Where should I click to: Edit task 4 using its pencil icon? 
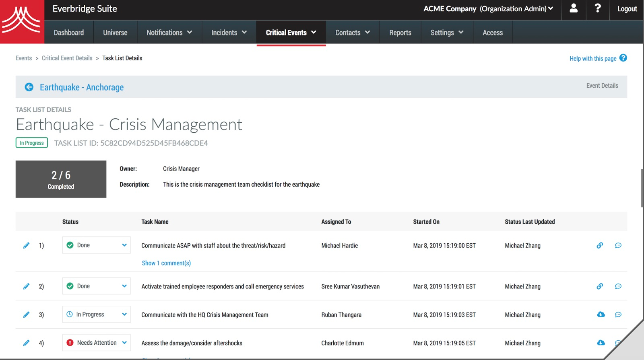(x=26, y=343)
